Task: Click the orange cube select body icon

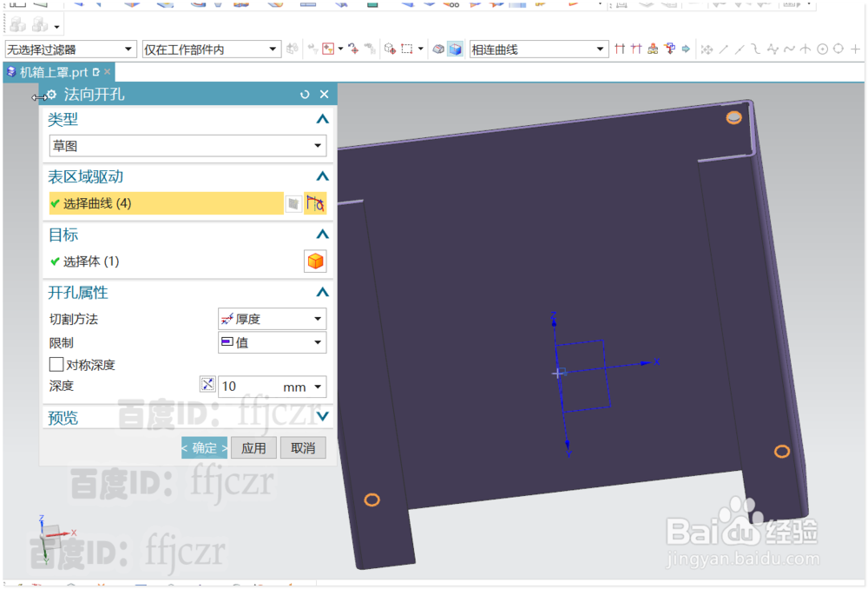Action: pos(315,261)
